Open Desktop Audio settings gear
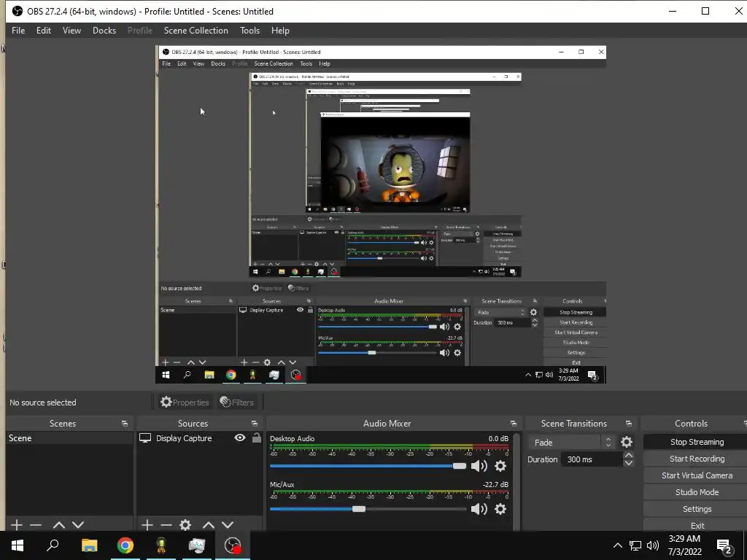The width and height of the screenshot is (747, 560). pyautogui.click(x=500, y=466)
